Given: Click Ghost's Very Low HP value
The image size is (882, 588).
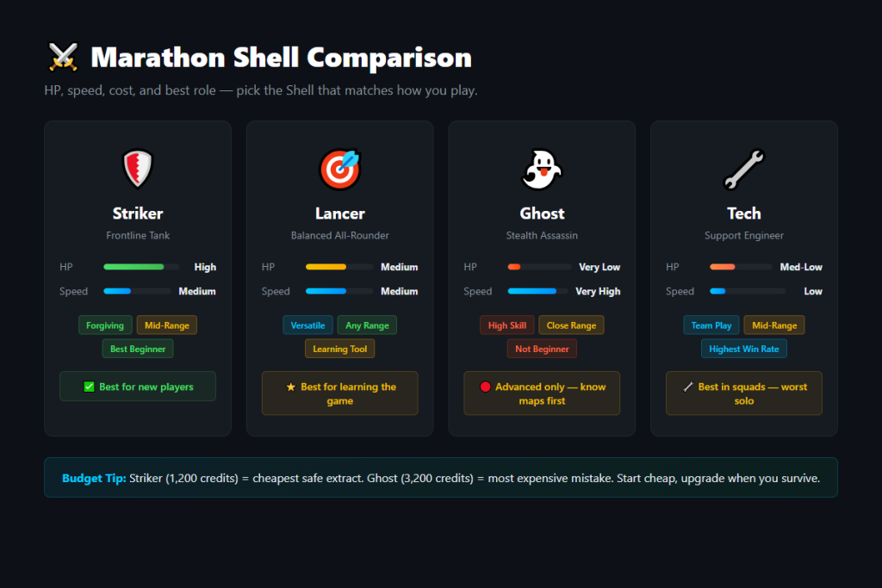Looking at the screenshot, I should pos(599,267).
